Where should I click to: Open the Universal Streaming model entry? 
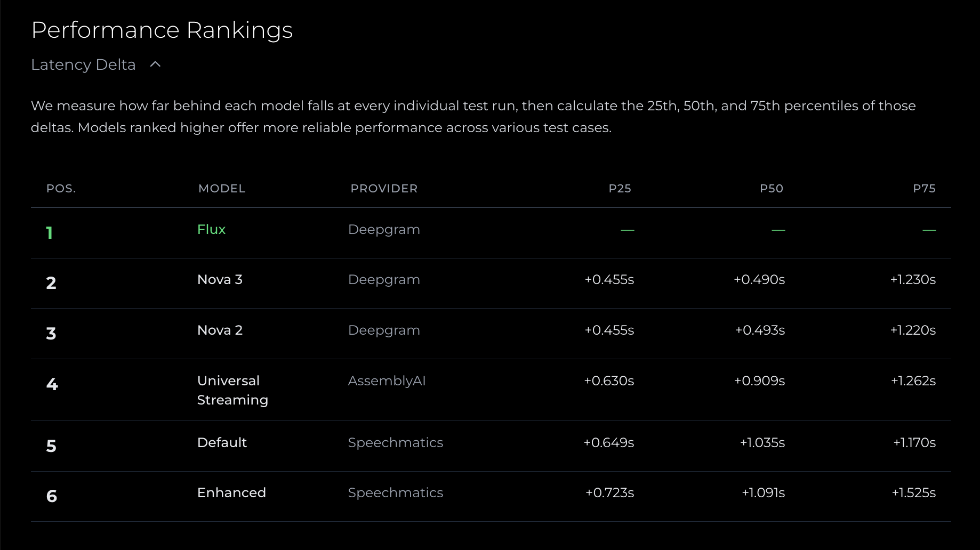click(232, 390)
